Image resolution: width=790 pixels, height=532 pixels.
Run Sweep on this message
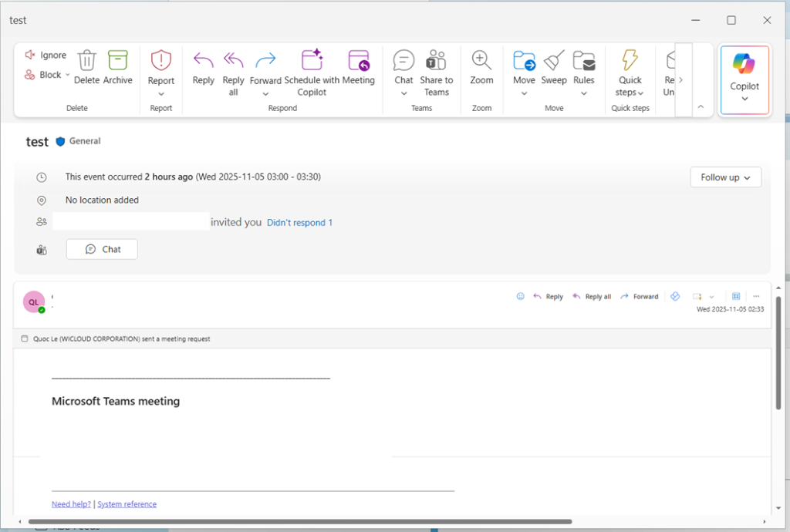pyautogui.click(x=554, y=66)
